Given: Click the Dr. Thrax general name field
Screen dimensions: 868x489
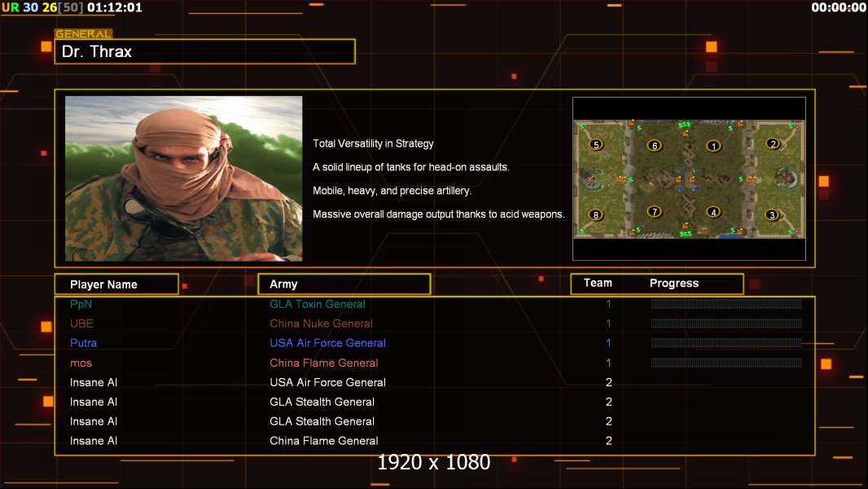Looking at the screenshot, I should tap(205, 51).
